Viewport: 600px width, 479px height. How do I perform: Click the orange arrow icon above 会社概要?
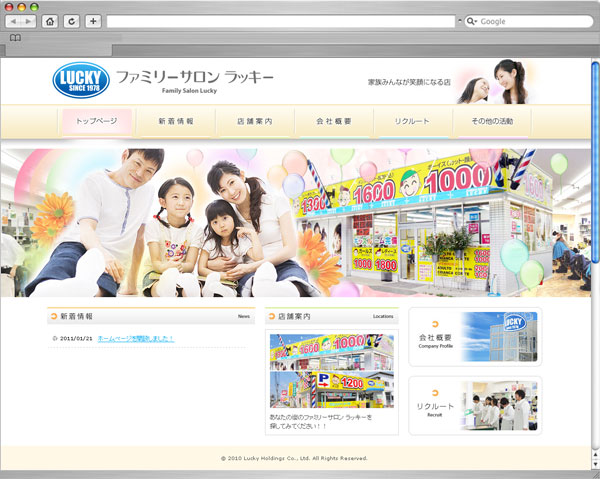tap(435, 324)
